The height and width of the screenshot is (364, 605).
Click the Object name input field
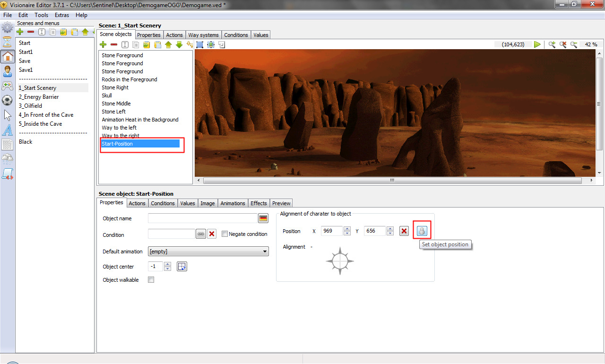202,218
